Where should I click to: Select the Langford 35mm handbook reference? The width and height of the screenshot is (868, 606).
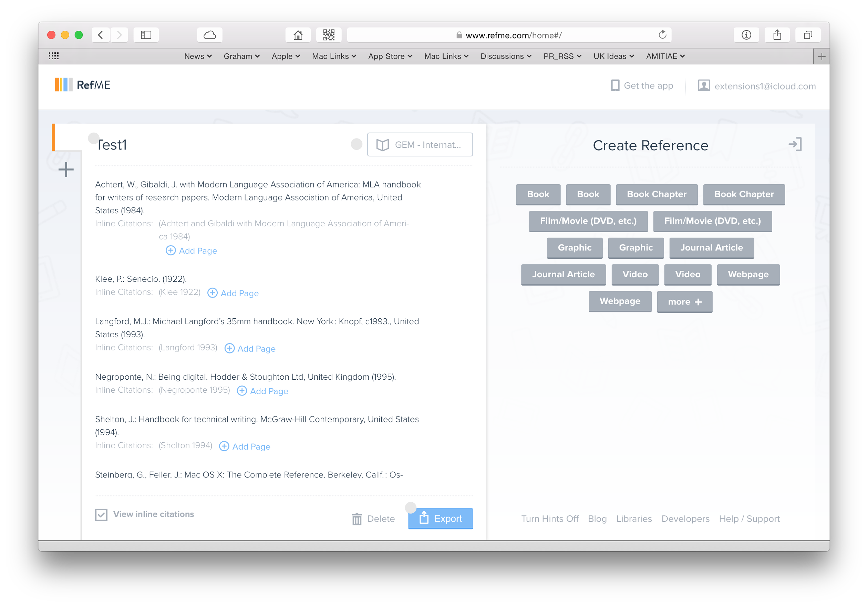(257, 328)
